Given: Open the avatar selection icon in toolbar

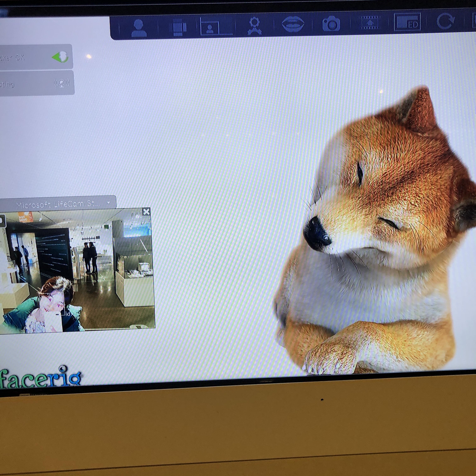Looking at the screenshot, I should pyautogui.click(x=139, y=28).
